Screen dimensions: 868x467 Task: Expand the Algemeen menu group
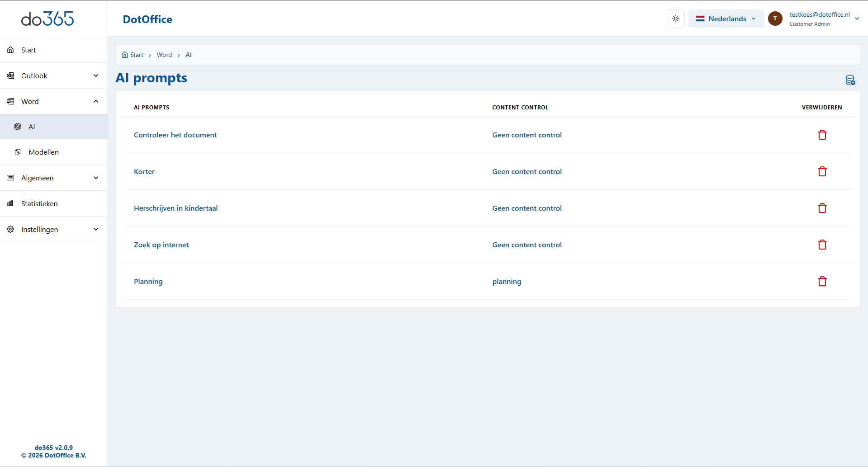[53, 178]
